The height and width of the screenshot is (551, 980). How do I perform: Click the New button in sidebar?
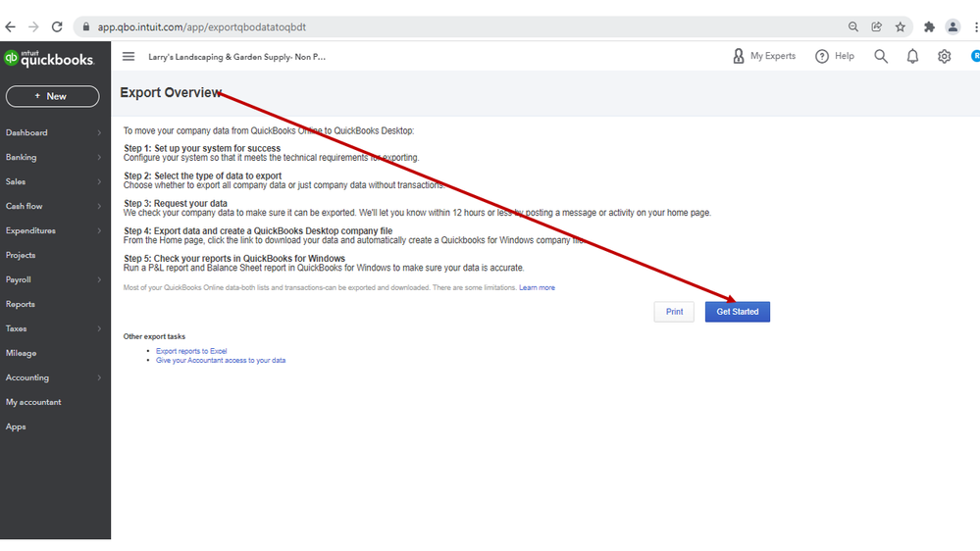click(x=53, y=96)
